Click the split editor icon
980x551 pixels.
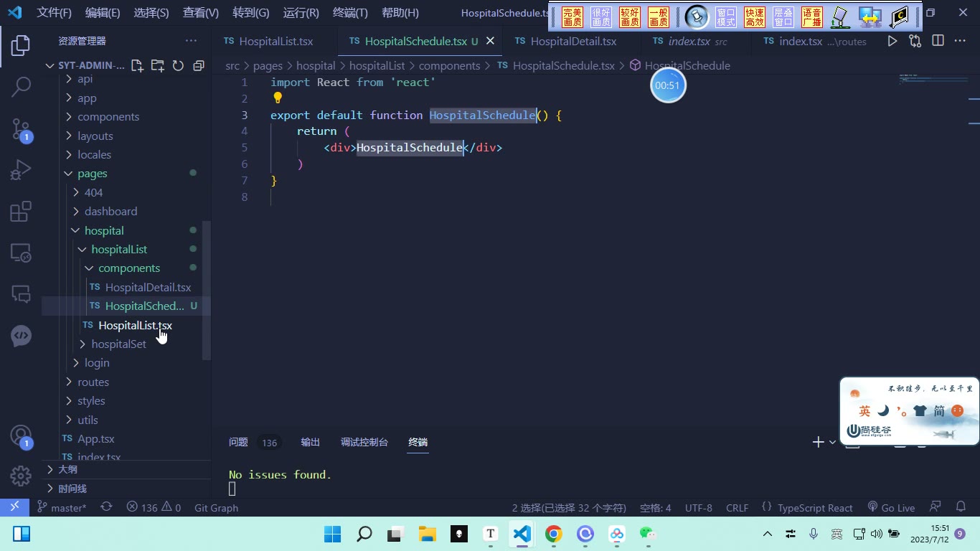coord(938,41)
